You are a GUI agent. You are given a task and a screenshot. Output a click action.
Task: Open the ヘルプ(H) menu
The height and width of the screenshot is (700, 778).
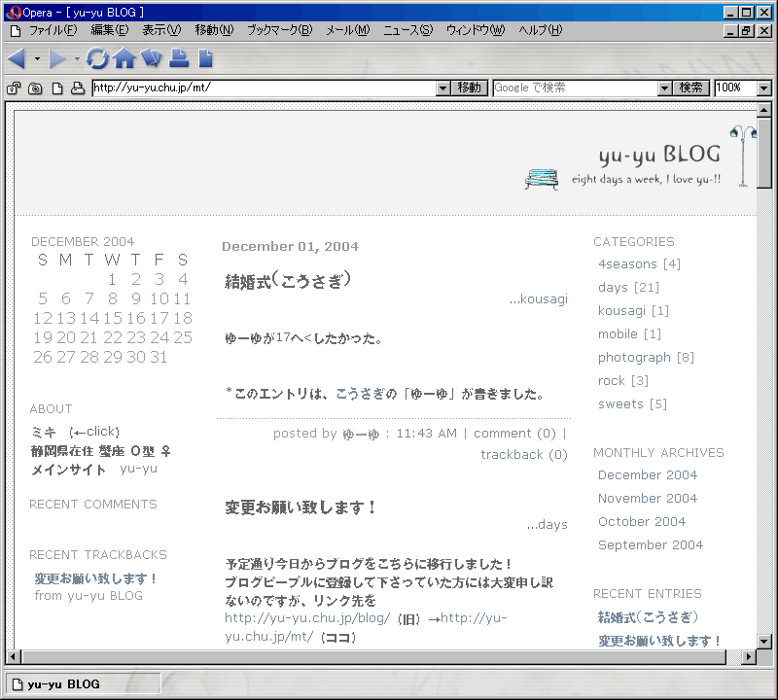coord(541,31)
